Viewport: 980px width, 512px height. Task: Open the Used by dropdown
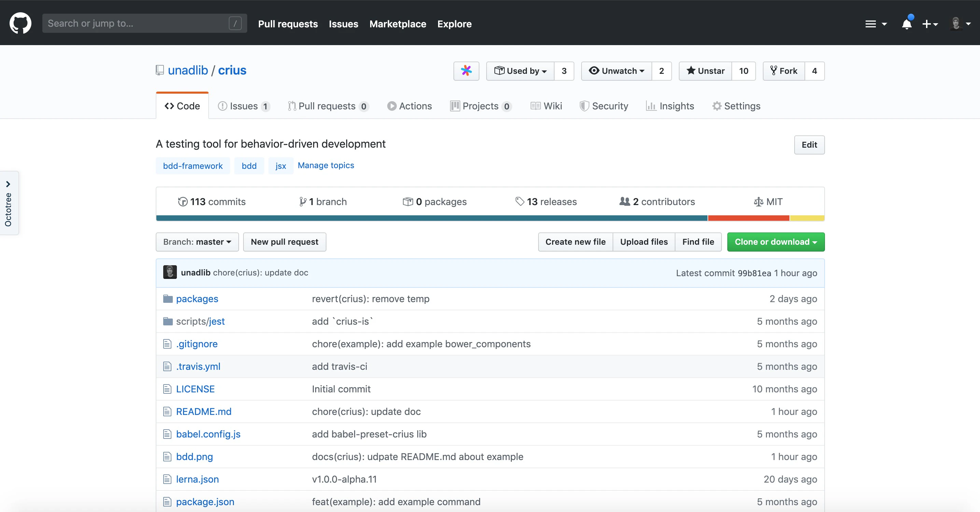520,71
